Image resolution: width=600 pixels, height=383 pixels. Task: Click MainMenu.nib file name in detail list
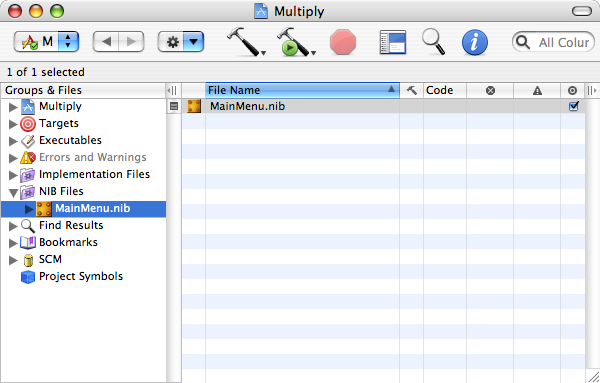tap(247, 106)
